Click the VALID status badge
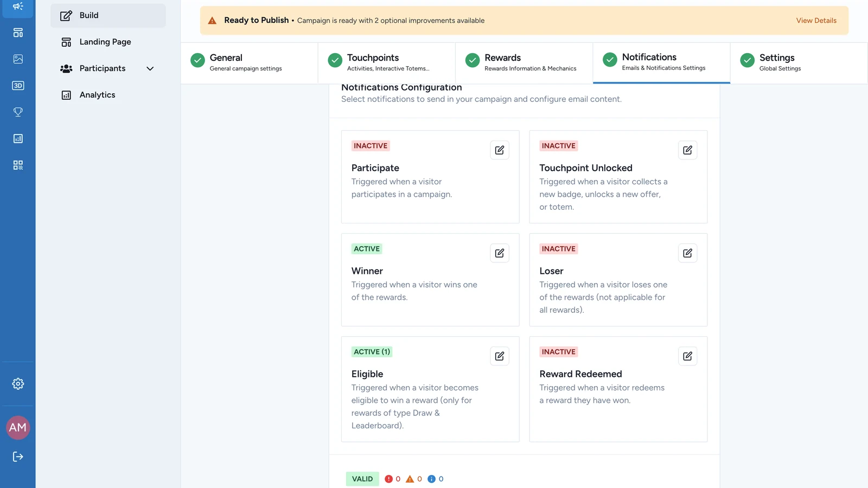 362,479
